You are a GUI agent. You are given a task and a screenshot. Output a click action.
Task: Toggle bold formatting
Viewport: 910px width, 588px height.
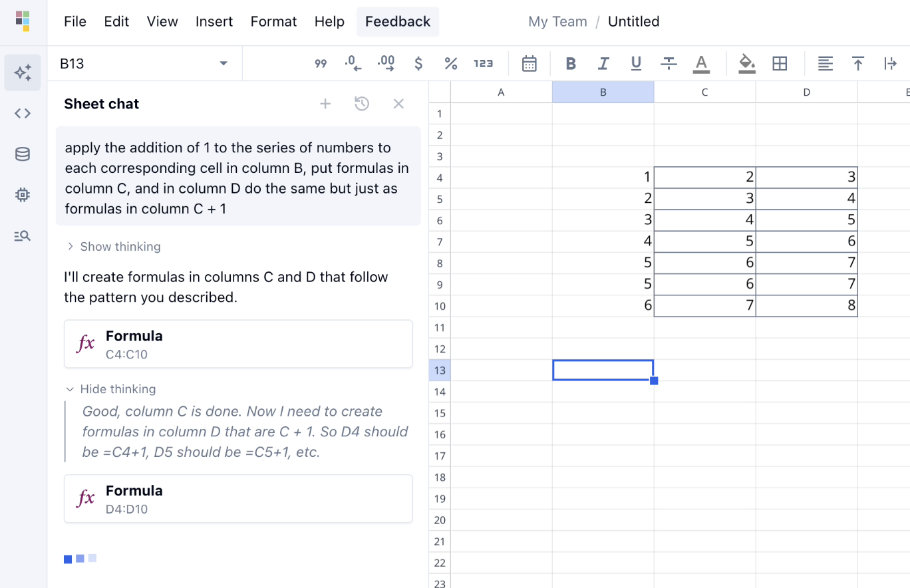tap(570, 64)
